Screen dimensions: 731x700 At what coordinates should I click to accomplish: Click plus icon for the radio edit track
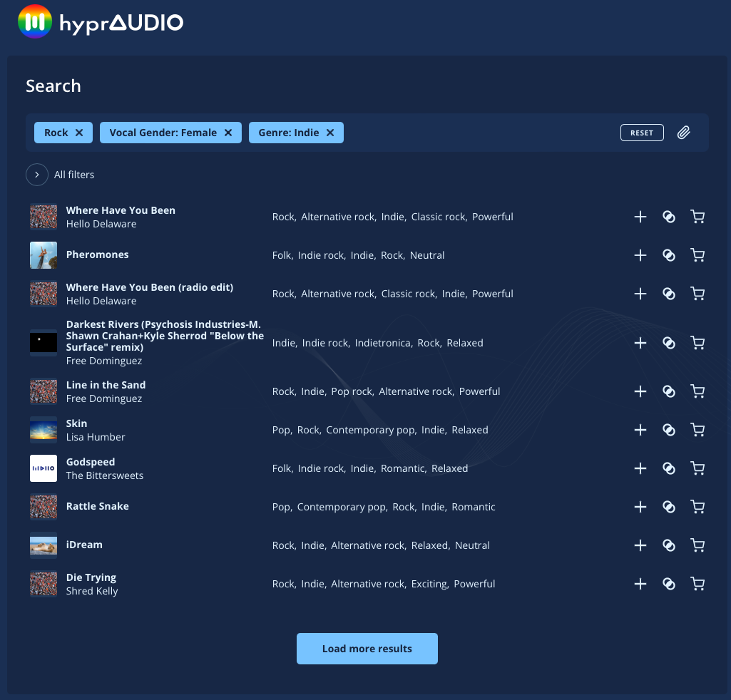click(x=640, y=294)
